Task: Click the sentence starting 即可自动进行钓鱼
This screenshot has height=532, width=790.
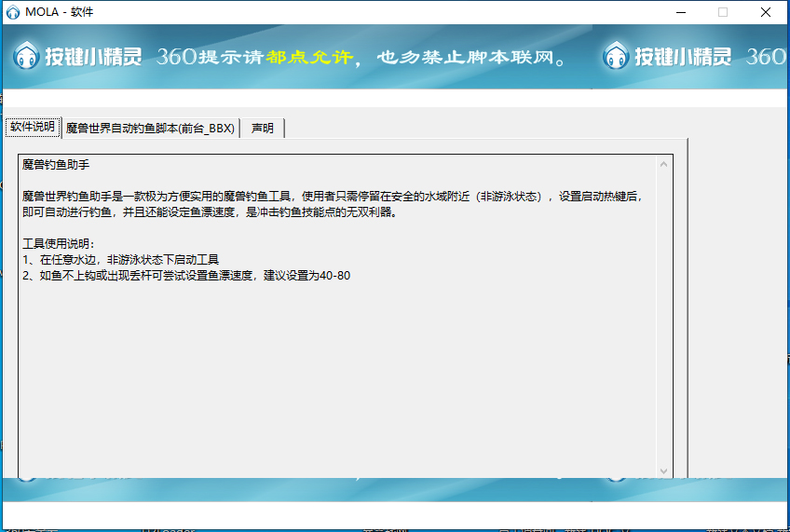Action: point(211,212)
